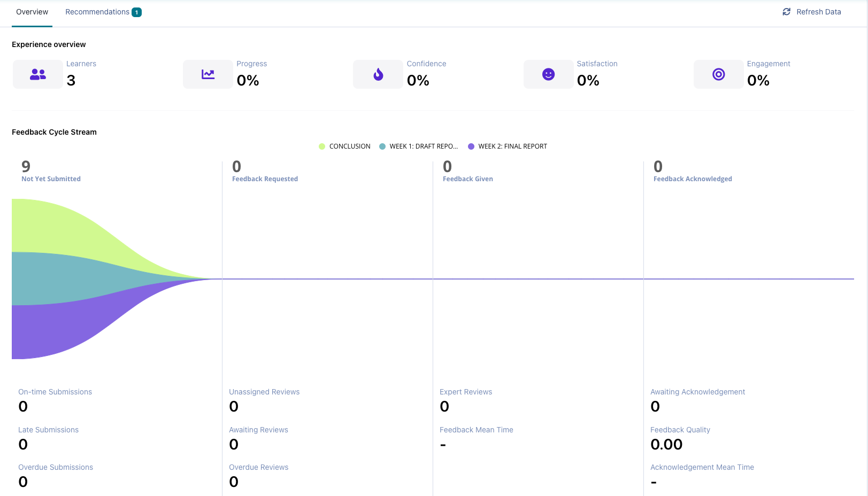Click the refresh arrows icon

click(786, 12)
